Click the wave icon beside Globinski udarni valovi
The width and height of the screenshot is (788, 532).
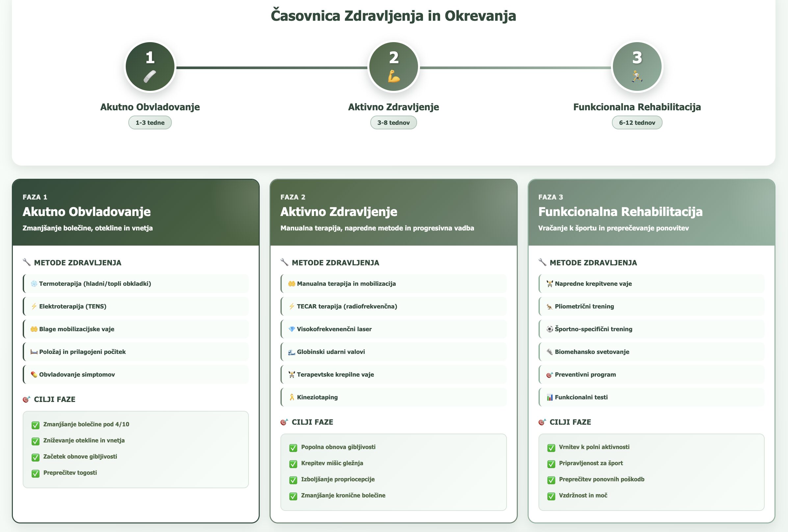[x=292, y=352]
